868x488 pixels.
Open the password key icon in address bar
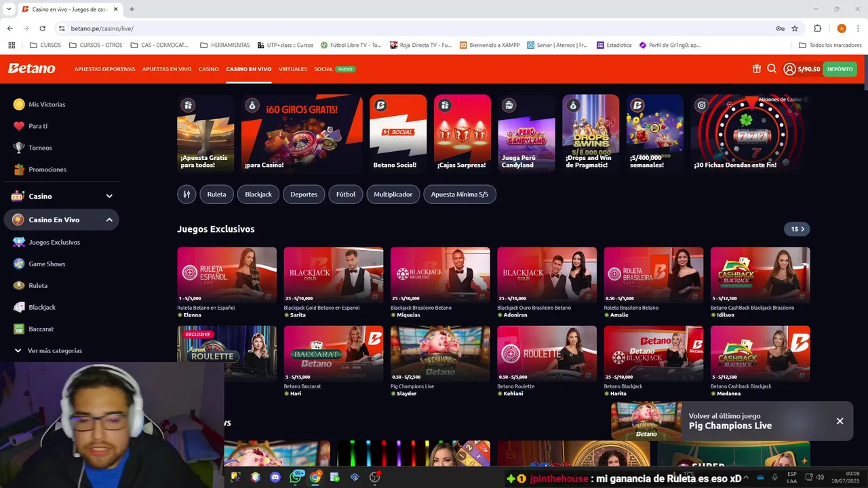click(780, 28)
